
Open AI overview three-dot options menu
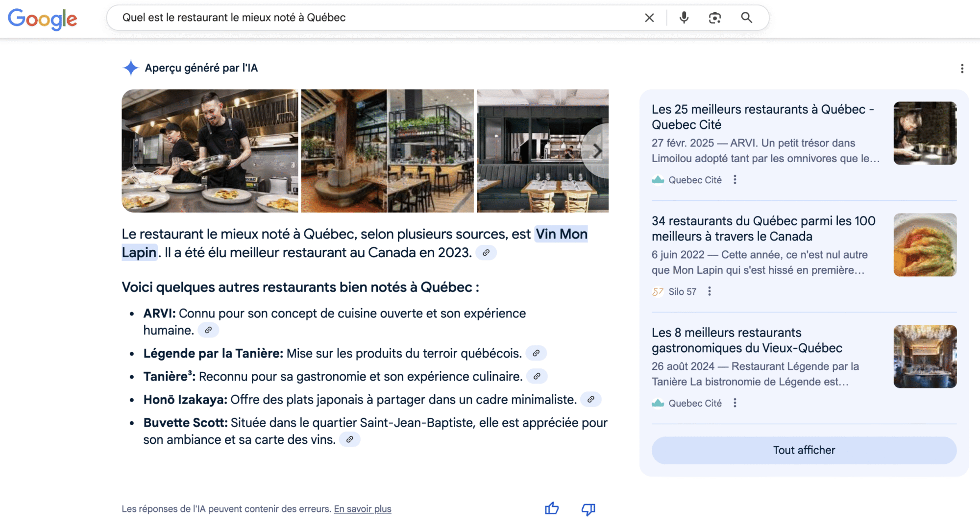pos(962,69)
